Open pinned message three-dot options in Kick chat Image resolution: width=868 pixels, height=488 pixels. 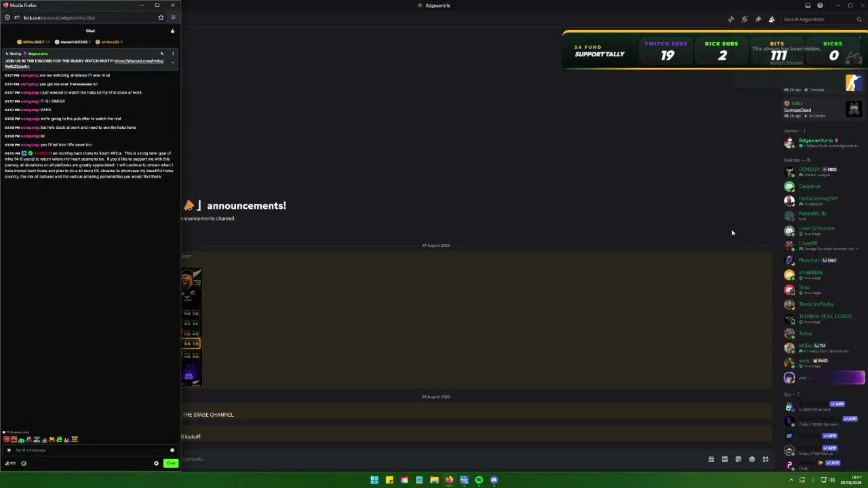pos(172,54)
